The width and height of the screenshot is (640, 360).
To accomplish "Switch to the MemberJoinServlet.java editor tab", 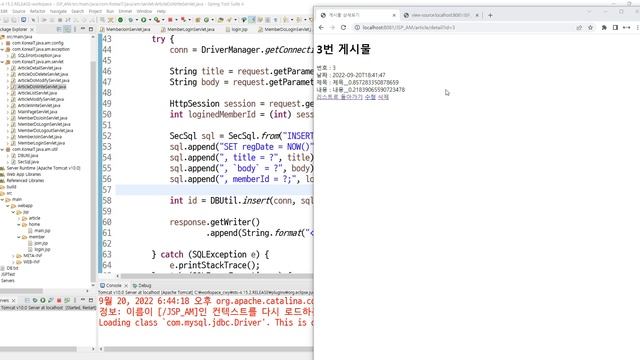I will click(125, 29).
